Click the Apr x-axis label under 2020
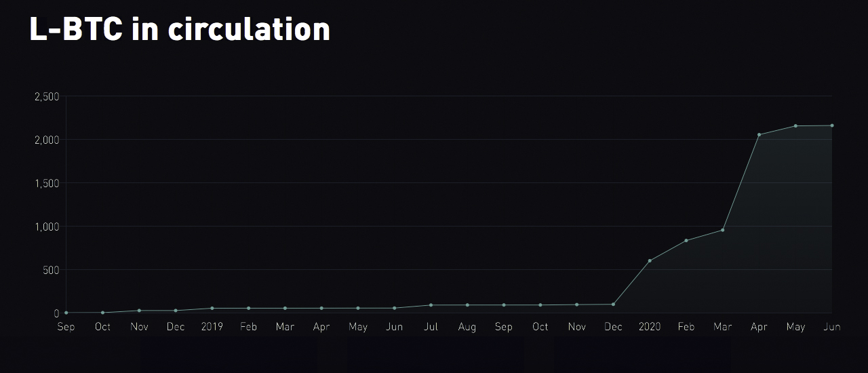This screenshot has width=868, height=373. pos(759,327)
